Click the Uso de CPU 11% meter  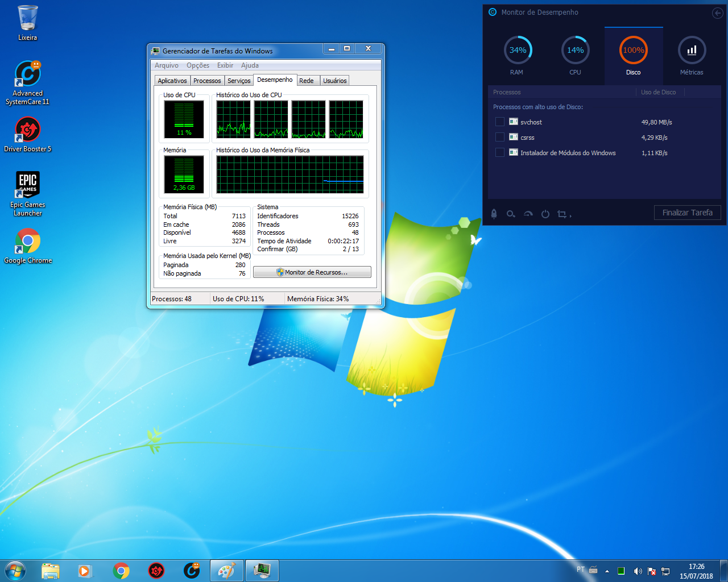184,120
